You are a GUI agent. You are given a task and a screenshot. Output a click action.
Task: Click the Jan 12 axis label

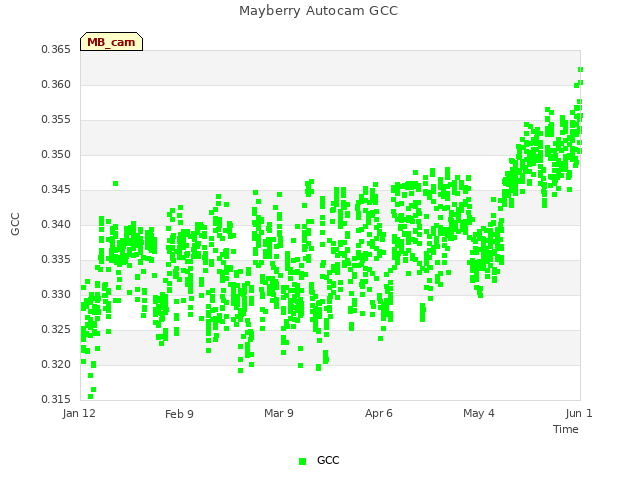[x=79, y=413]
